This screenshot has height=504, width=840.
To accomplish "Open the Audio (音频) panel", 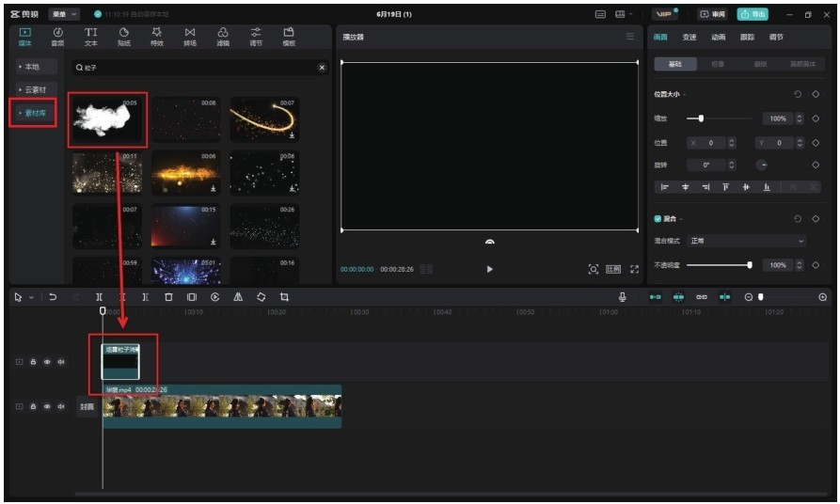I will (57, 37).
